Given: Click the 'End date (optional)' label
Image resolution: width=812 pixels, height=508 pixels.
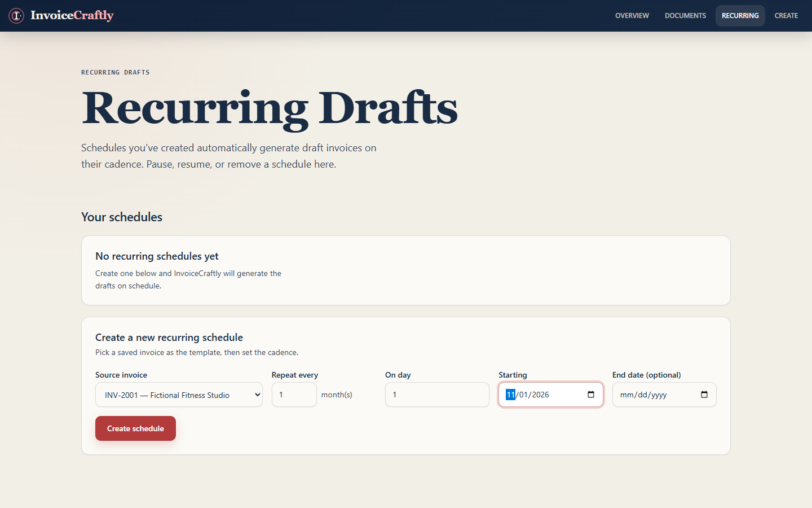Looking at the screenshot, I should [647, 375].
